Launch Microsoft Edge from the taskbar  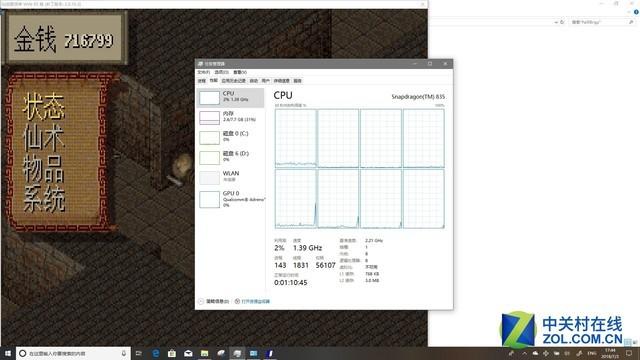pyautogui.click(x=156, y=353)
